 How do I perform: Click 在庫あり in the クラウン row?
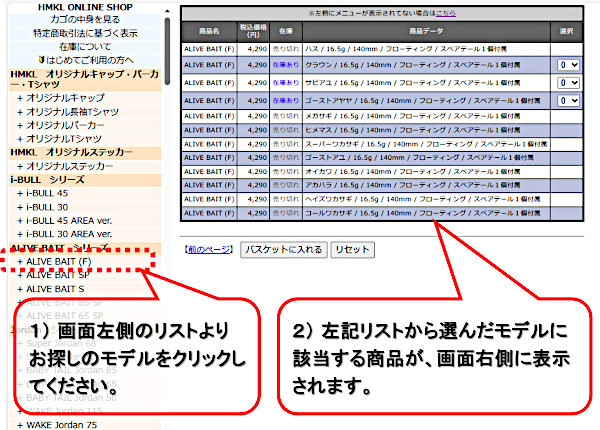click(286, 65)
